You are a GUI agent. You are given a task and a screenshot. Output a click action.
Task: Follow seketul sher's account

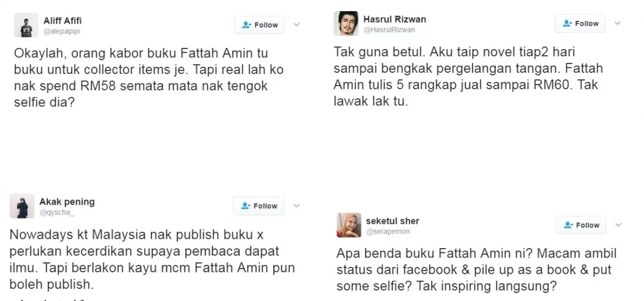(x=581, y=225)
